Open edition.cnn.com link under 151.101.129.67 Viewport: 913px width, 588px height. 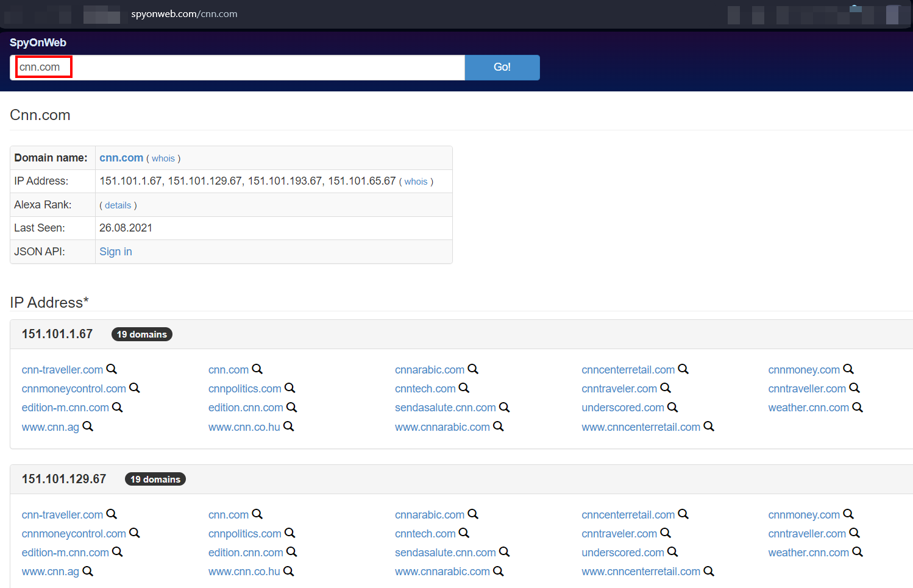coord(246,553)
